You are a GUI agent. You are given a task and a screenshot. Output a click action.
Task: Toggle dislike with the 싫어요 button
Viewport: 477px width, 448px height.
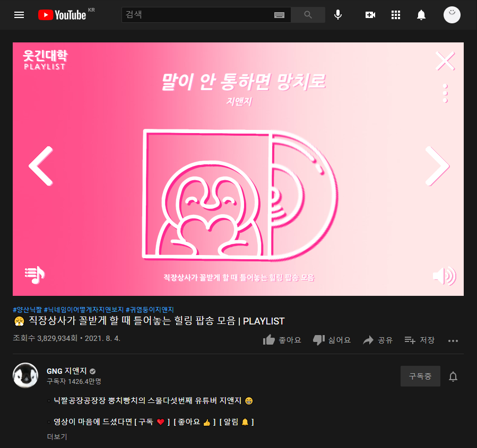[332, 340]
